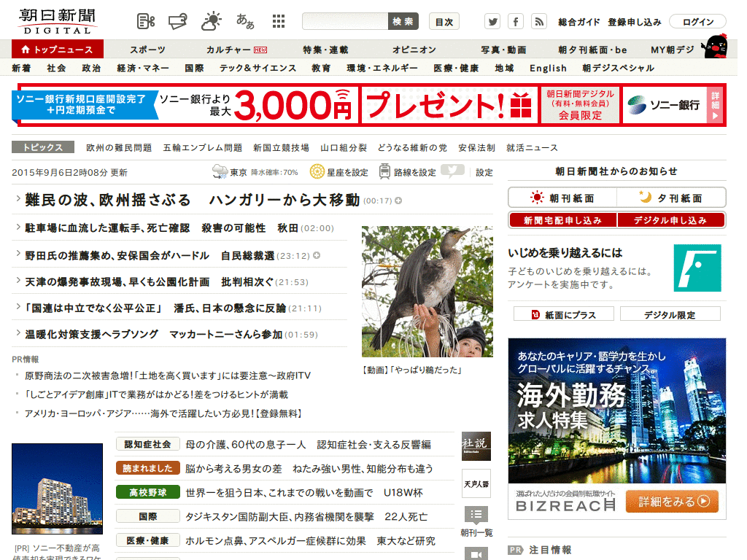The height and width of the screenshot is (560, 747).
Task: Click the 検索 search button
Action: tap(403, 21)
